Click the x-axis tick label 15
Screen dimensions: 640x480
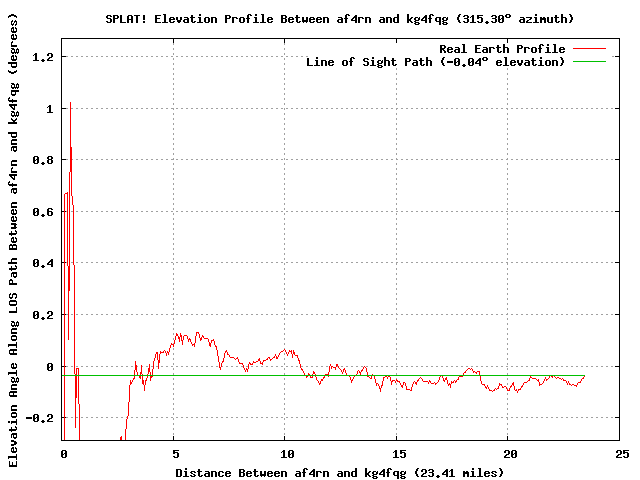[399, 454]
